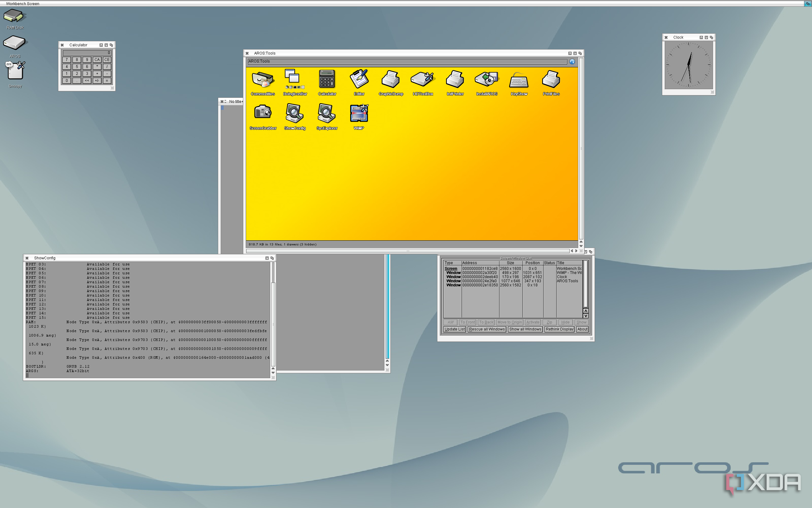The height and width of the screenshot is (508, 812).
Task: Select the Clock window row in WiMP
Action: 513,277
